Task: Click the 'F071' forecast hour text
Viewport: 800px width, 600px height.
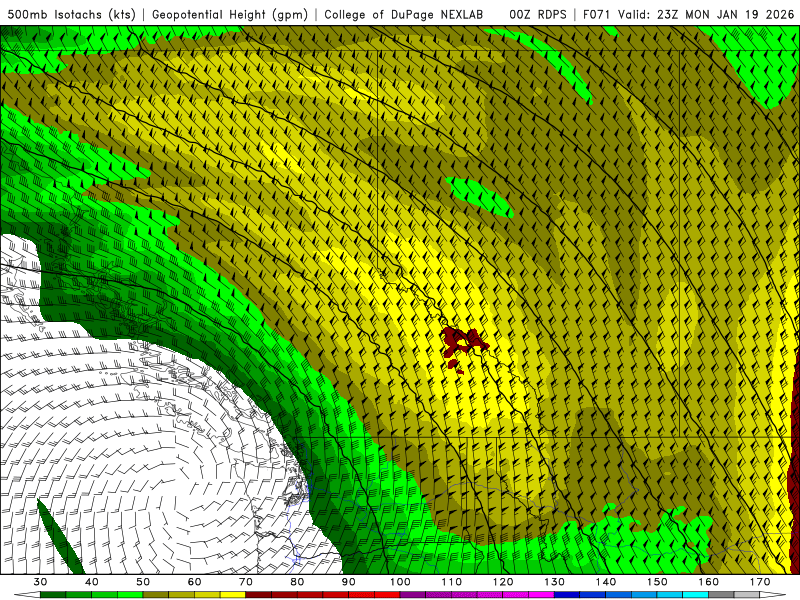Action: (597, 14)
